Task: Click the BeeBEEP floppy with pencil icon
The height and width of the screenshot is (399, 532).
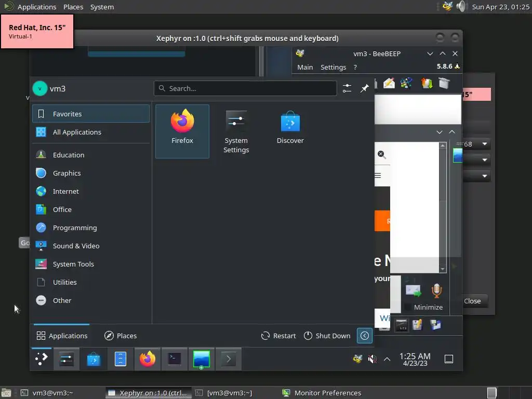Action: (x=417, y=325)
